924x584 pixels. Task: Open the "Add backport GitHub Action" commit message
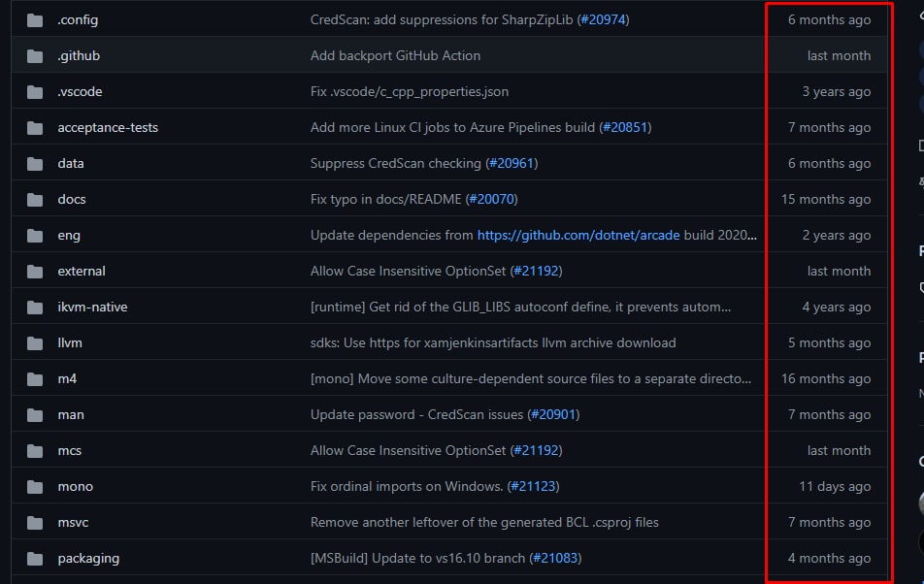coord(395,56)
